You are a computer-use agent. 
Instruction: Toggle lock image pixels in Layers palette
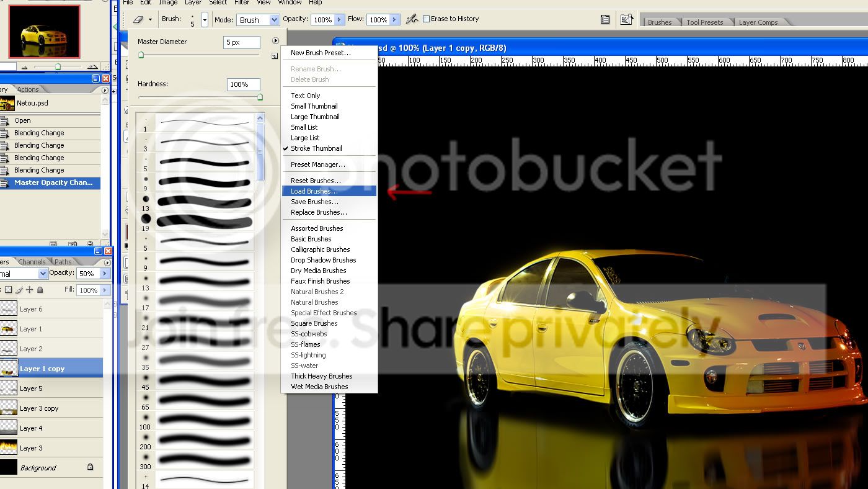pos(19,290)
